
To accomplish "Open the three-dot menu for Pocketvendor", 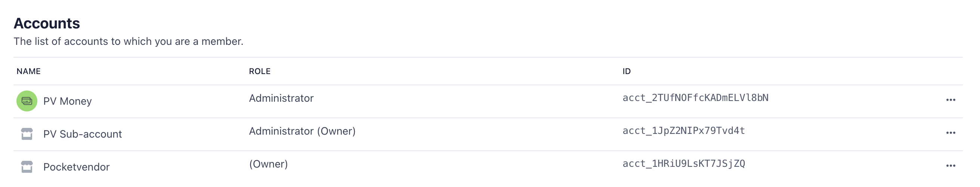I will pyautogui.click(x=950, y=166).
